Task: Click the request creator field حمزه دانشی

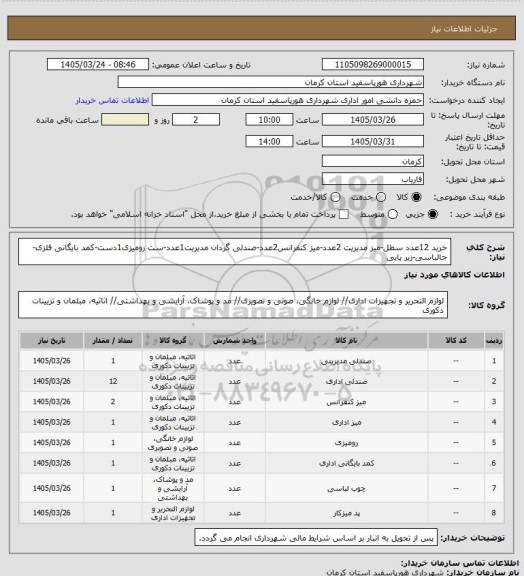Action: click(288, 100)
